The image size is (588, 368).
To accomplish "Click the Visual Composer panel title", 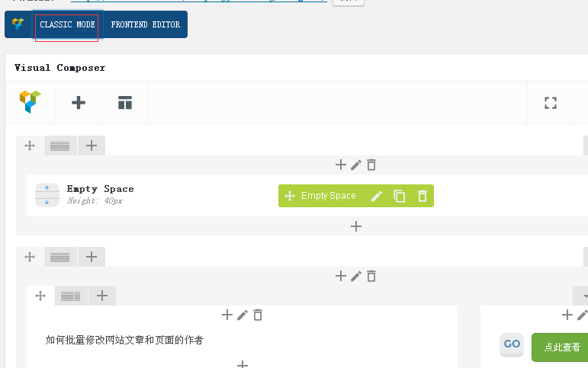I will click(x=60, y=68).
